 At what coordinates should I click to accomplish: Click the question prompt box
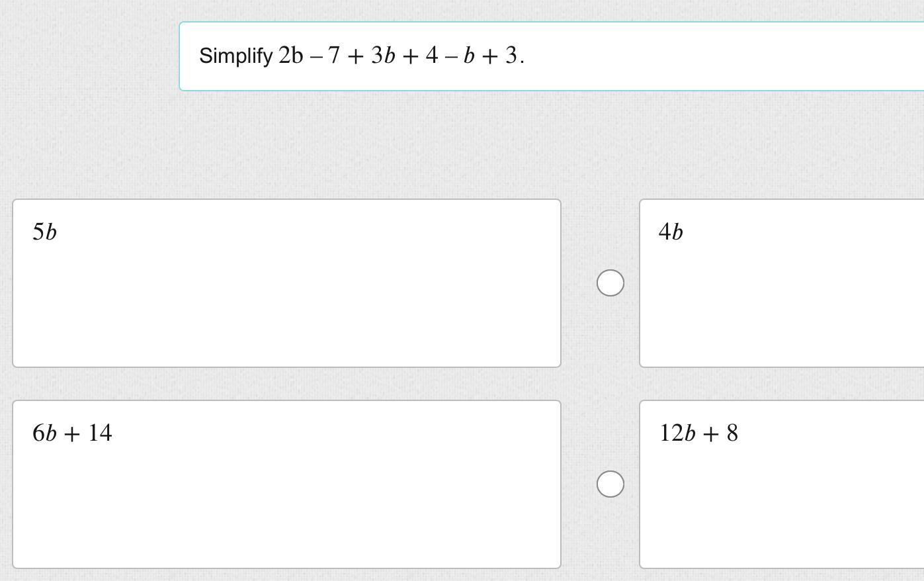551,56
